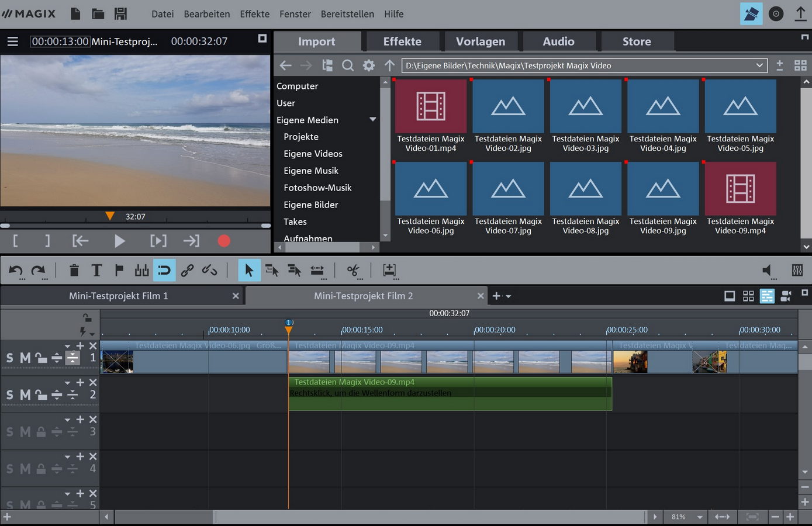Click the insert object icon in toolbar
The image size is (812, 526).
tap(389, 270)
